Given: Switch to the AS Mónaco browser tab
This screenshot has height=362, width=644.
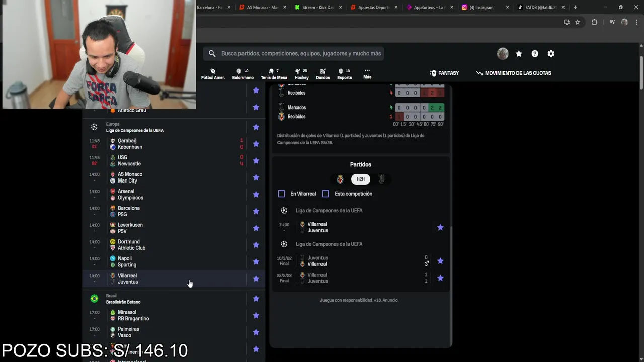Looking at the screenshot, I should 263,7.
